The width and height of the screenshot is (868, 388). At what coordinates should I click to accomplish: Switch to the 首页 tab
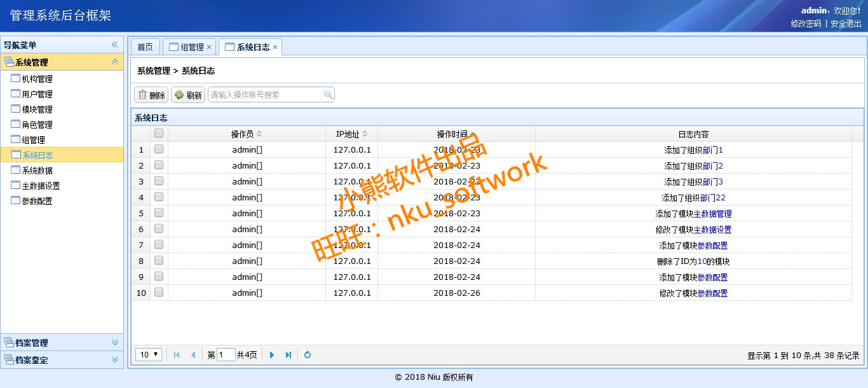coord(146,47)
